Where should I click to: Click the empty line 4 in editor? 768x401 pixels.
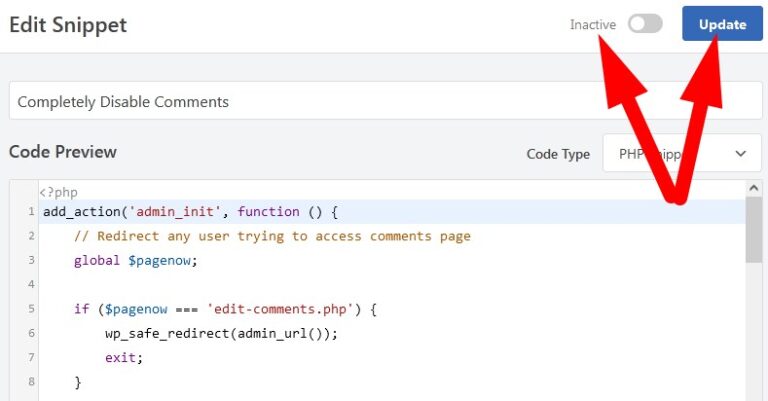tap(300, 285)
